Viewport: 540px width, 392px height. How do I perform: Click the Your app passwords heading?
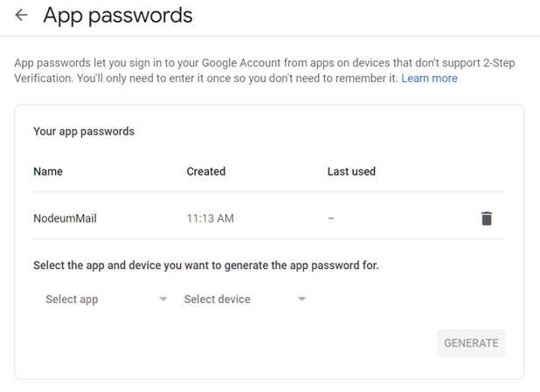[x=84, y=132]
